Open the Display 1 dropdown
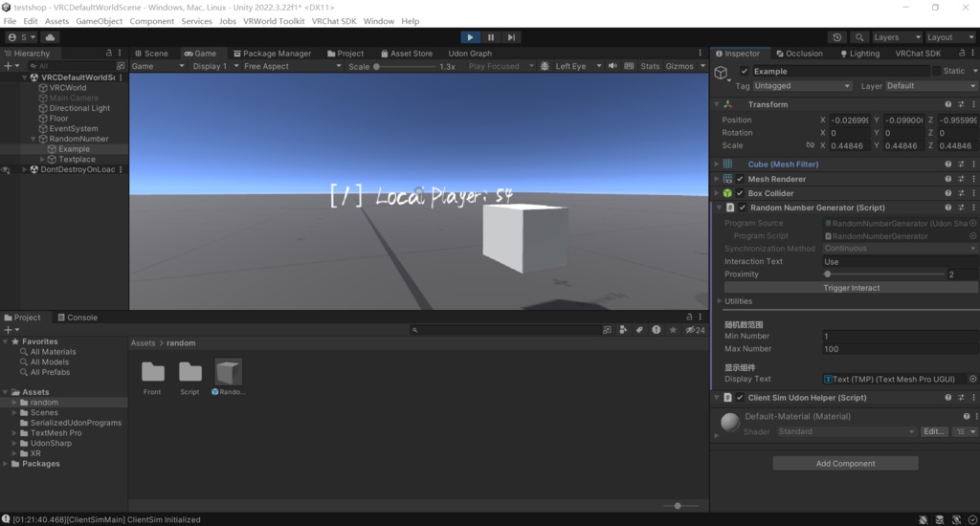The width and height of the screenshot is (980, 526). [x=215, y=66]
